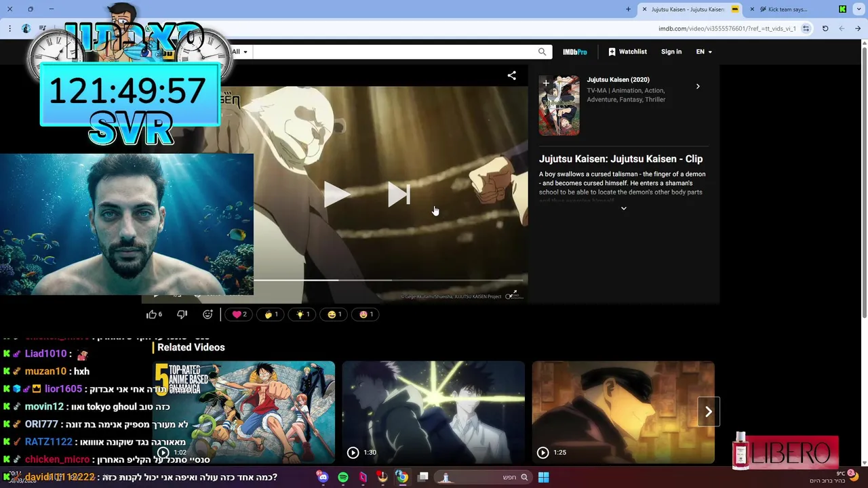Click the Windows taskbar search box
Viewport: 868px width, 488px height.
483,477
